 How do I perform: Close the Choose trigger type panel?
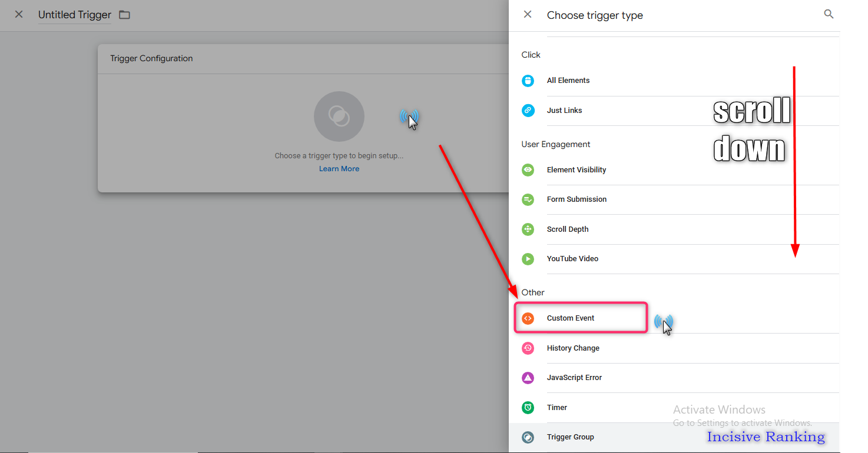click(528, 14)
